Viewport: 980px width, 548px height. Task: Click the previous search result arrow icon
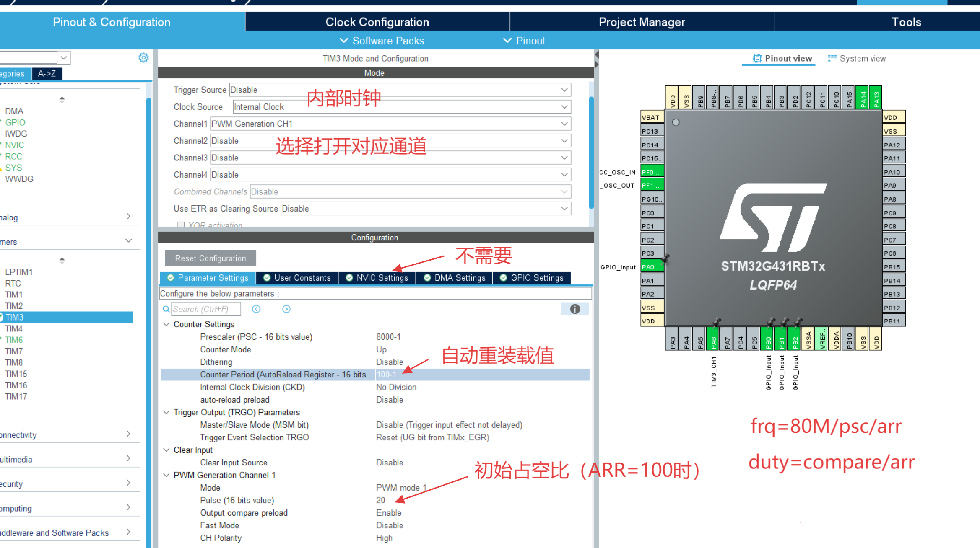tap(256, 309)
